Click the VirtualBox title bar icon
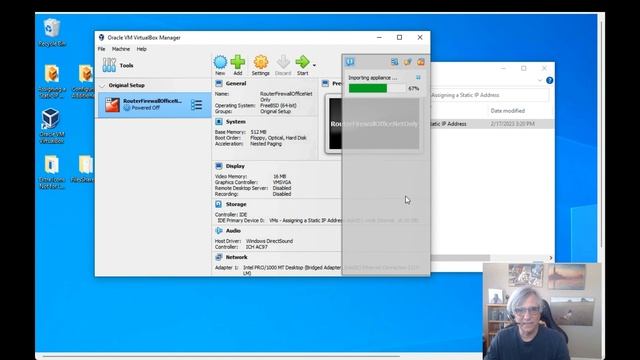640x360 pixels. (101, 38)
